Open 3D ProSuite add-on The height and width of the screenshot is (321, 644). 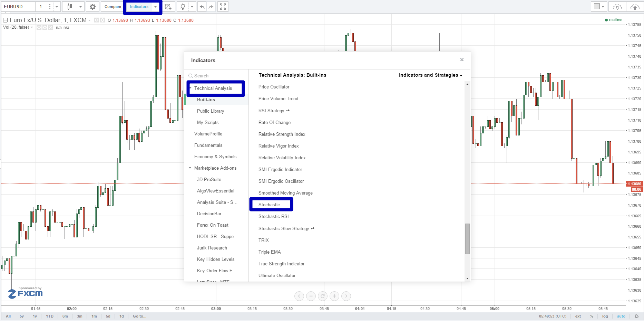[209, 179]
